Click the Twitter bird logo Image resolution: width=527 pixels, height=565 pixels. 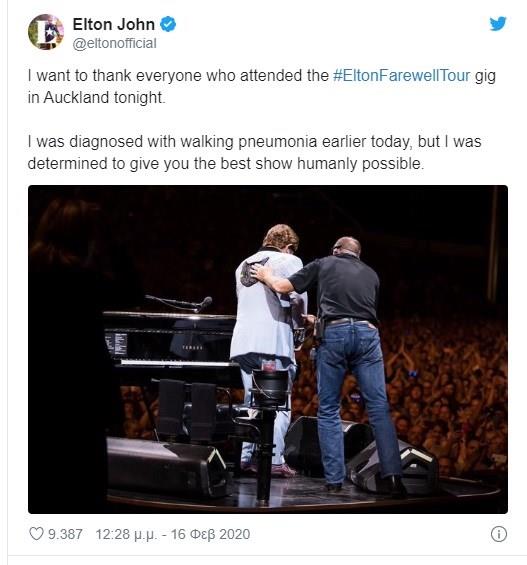click(498, 23)
